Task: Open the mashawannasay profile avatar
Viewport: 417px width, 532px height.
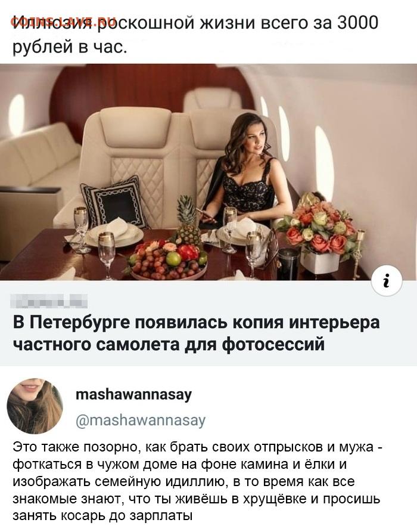Action: click(35, 406)
